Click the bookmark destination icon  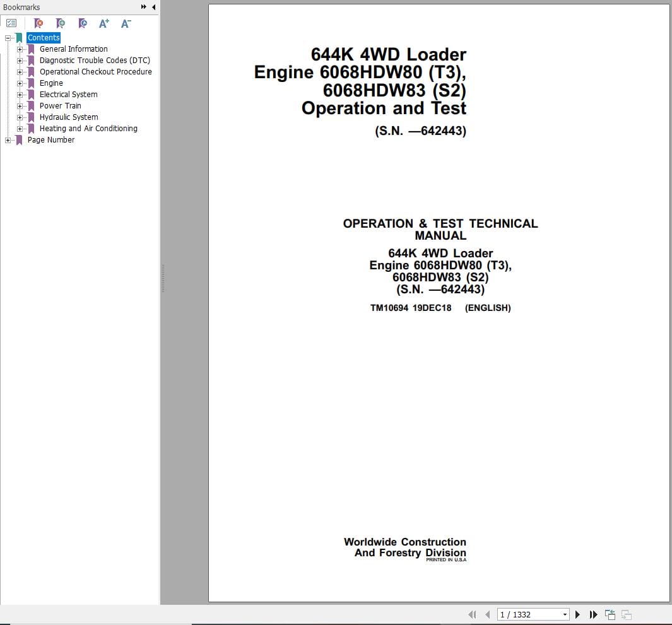coord(83,23)
